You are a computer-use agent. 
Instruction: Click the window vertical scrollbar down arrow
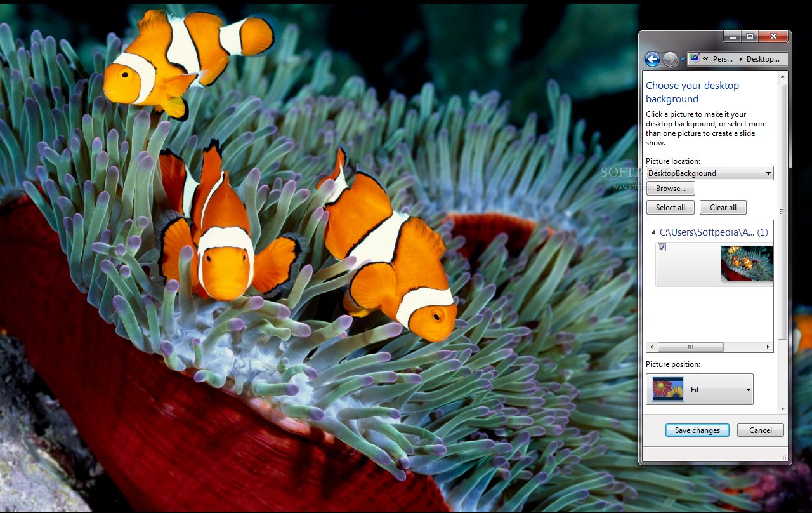[x=782, y=408]
